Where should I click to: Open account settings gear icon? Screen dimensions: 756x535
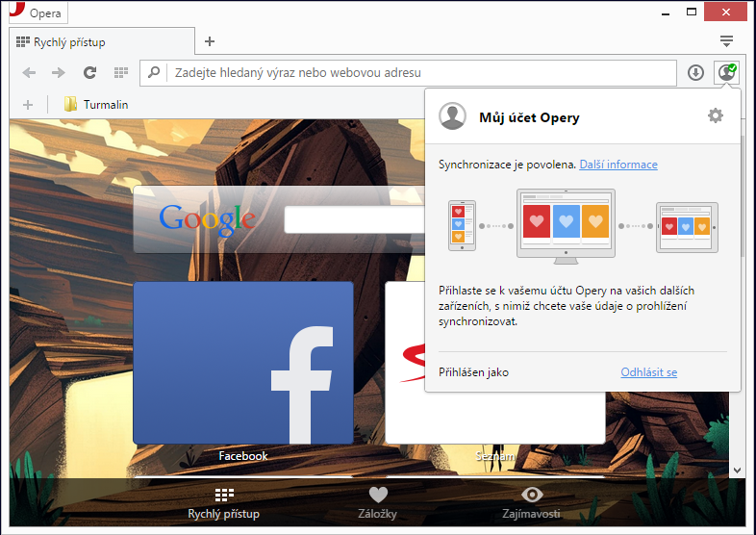(716, 115)
